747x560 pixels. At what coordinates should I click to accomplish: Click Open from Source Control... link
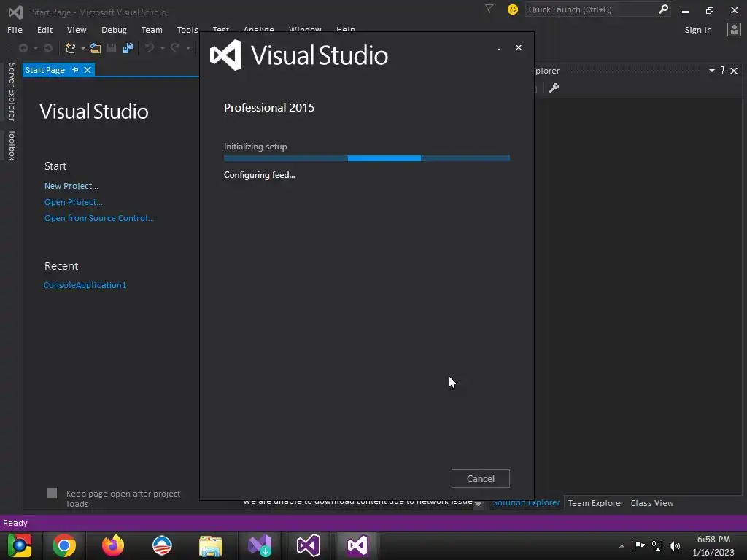[x=99, y=217]
